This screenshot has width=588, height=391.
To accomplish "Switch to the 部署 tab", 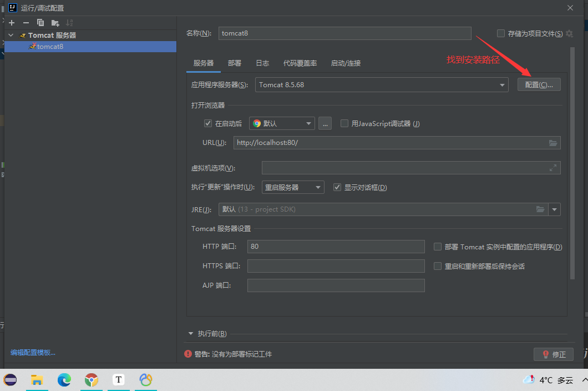I will pos(235,63).
